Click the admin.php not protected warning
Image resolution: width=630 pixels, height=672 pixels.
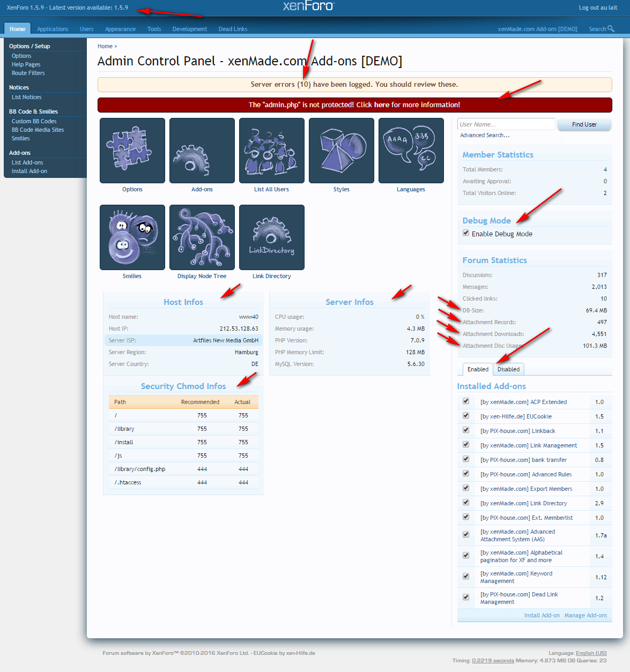(354, 105)
